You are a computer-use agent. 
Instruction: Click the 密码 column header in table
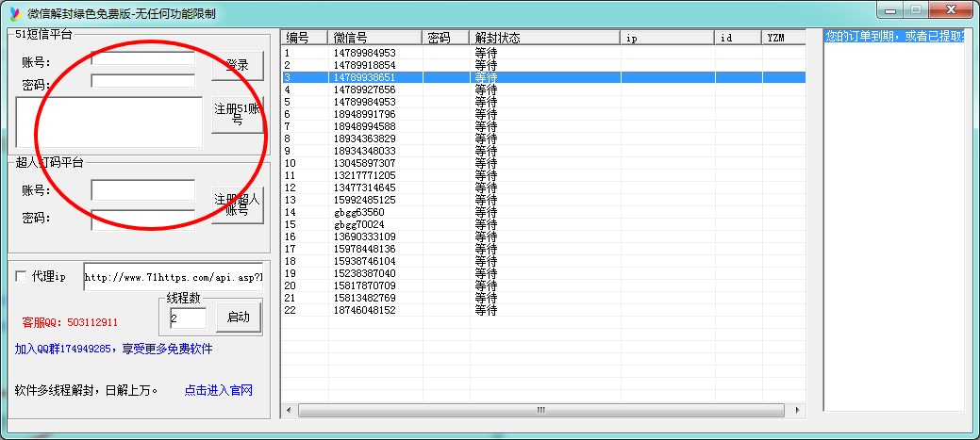(445, 38)
